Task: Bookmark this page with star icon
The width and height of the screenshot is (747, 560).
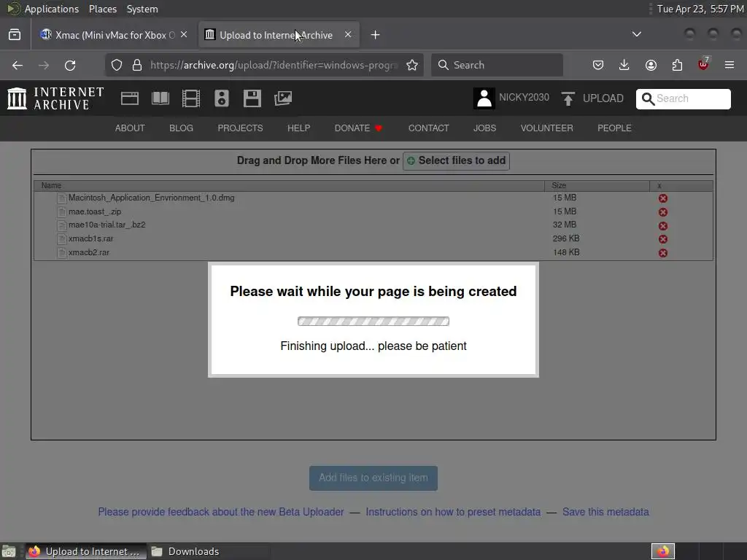Action: pos(412,65)
